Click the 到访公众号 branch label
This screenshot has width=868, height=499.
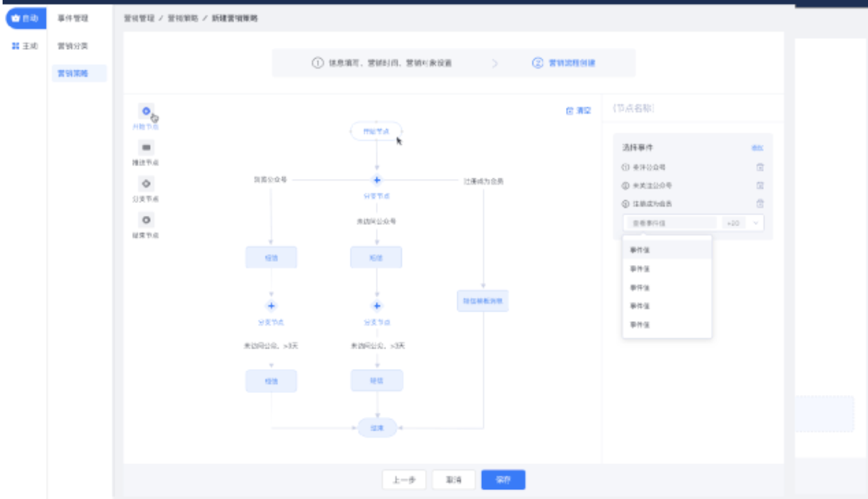click(x=270, y=180)
